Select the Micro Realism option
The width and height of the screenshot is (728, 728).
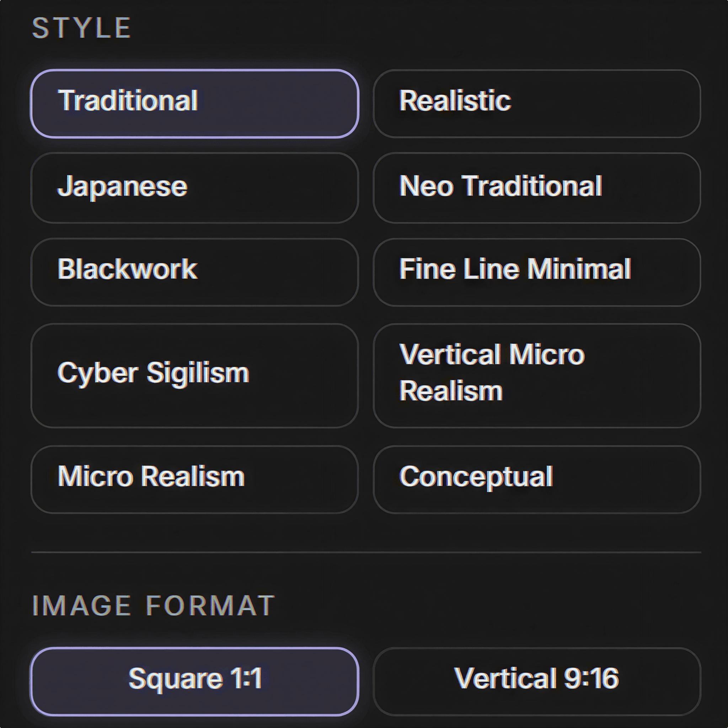click(194, 479)
